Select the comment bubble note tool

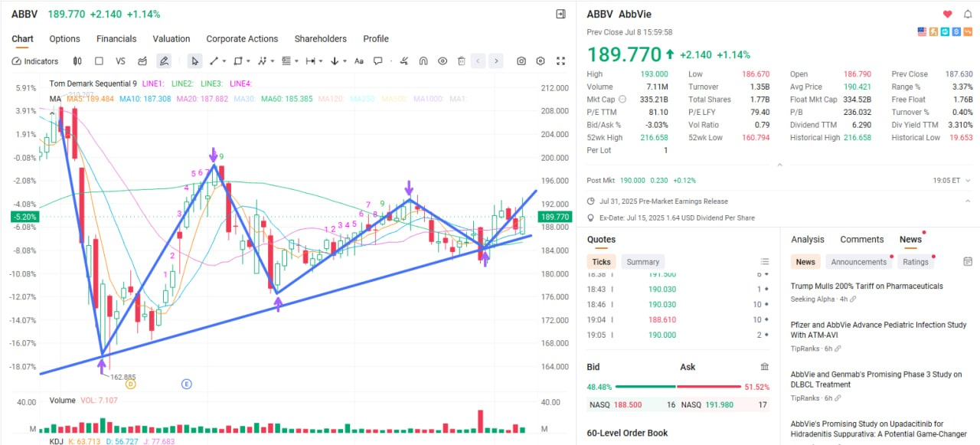(x=378, y=61)
